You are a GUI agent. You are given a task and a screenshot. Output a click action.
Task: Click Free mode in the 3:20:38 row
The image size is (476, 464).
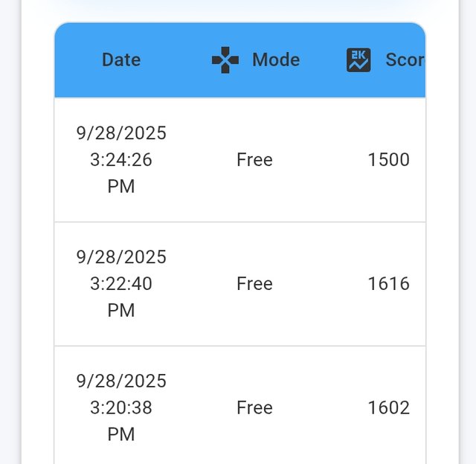[254, 407]
